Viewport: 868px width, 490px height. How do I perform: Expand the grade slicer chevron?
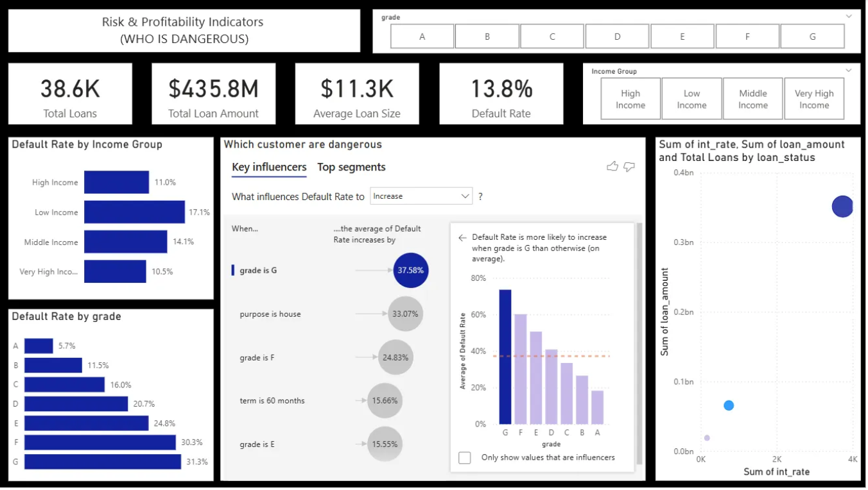click(849, 17)
